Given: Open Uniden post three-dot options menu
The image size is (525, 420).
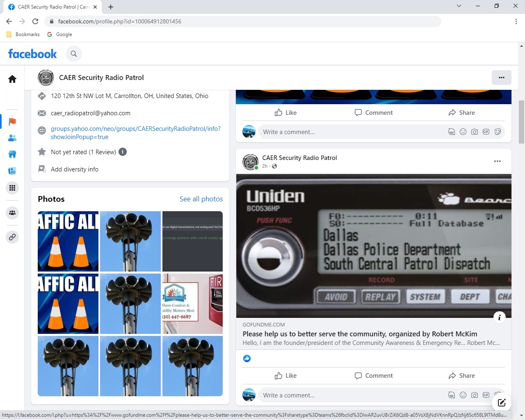Looking at the screenshot, I should 498,161.
